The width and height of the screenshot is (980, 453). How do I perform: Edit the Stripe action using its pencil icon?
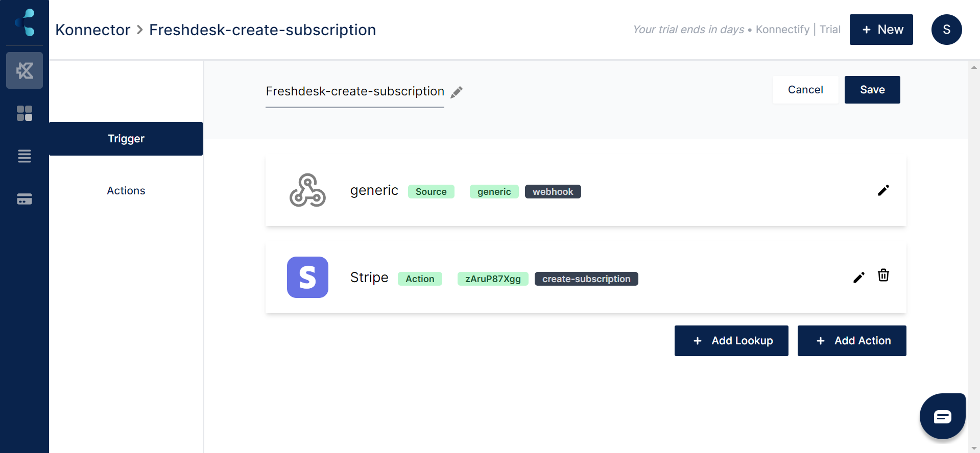pos(859,277)
